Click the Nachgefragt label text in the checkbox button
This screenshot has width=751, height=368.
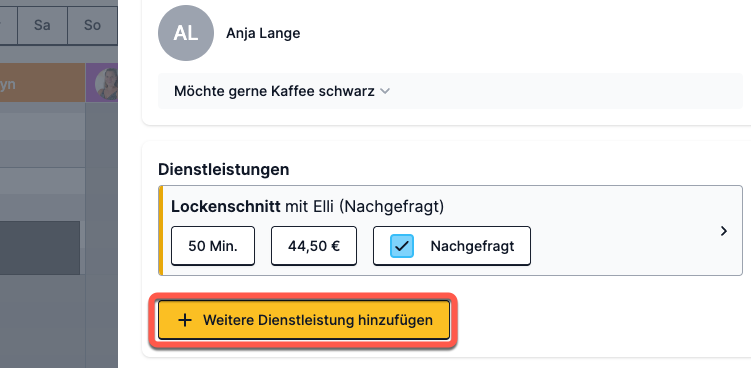coord(472,246)
